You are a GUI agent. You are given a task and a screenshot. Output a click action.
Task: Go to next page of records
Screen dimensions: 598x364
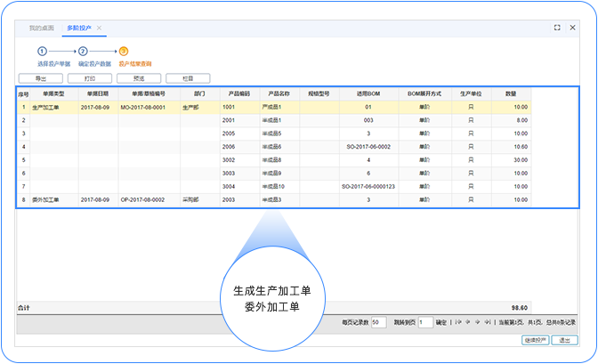click(x=479, y=322)
